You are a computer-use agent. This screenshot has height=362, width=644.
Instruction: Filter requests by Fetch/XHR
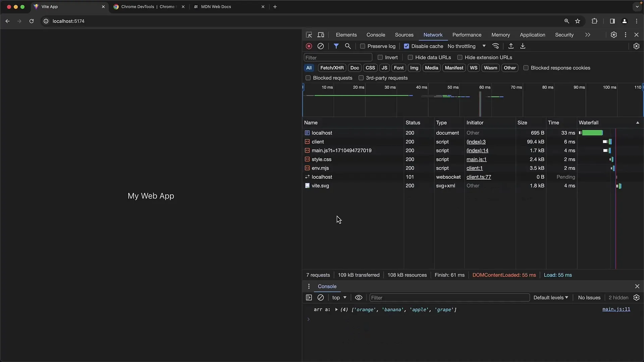click(332, 68)
